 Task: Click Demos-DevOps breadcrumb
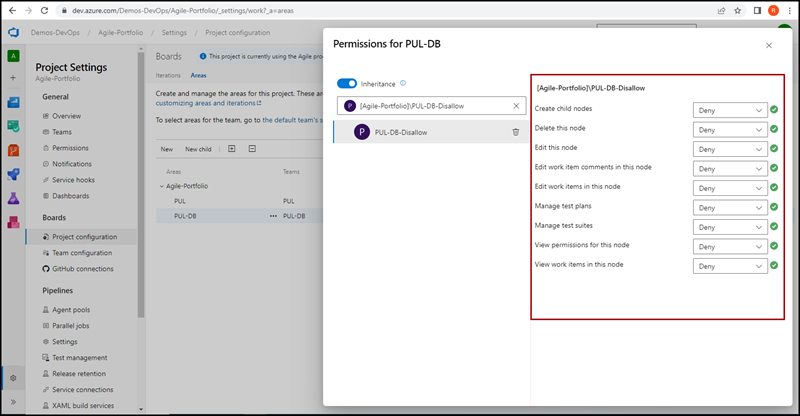[55, 32]
